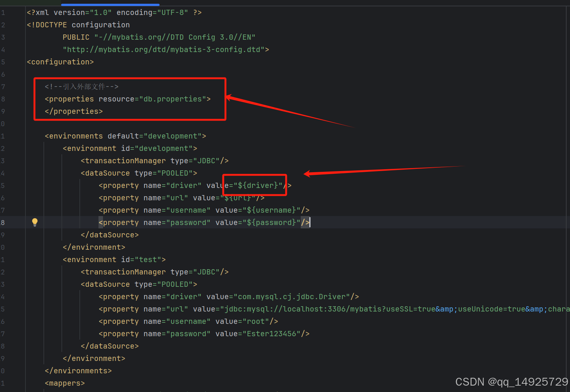The width and height of the screenshot is (570, 392).
Task: Click the username root property value
Action: click(x=255, y=321)
